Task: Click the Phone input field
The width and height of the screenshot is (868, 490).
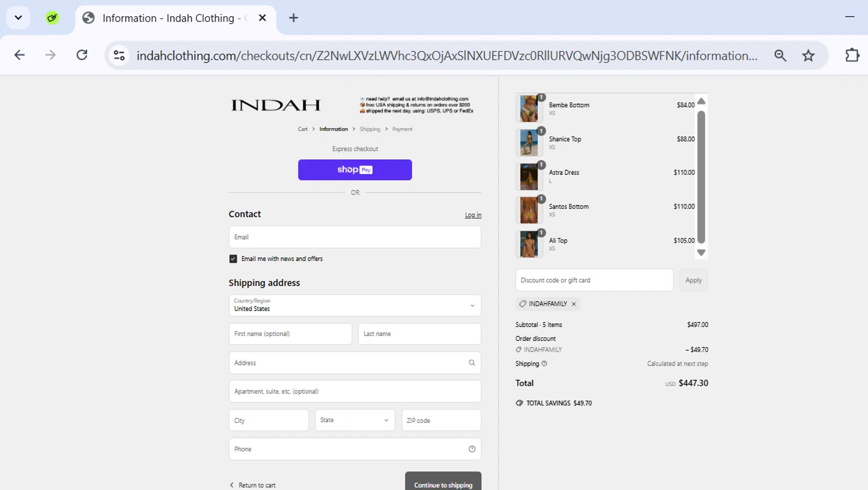Action: click(355, 449)
